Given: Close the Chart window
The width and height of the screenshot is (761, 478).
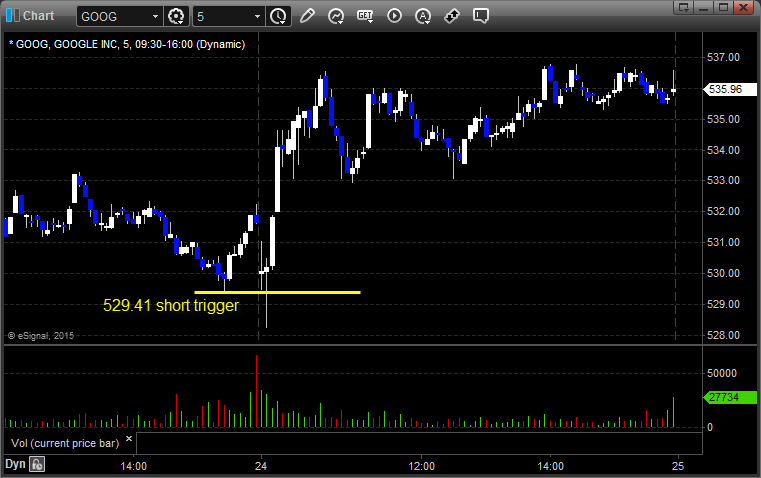Looking at the screenshot, I should coord(744,8).
